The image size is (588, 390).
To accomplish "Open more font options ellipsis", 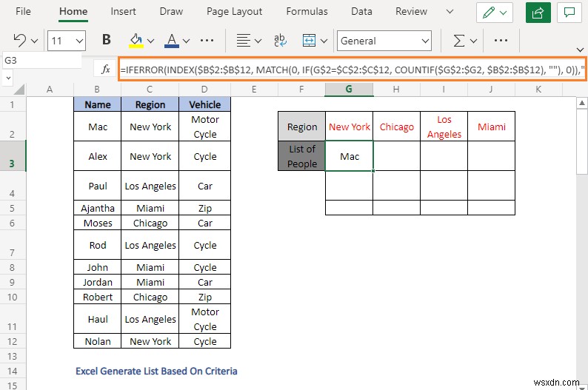I will pyautogui.click(x=207, y=41).
